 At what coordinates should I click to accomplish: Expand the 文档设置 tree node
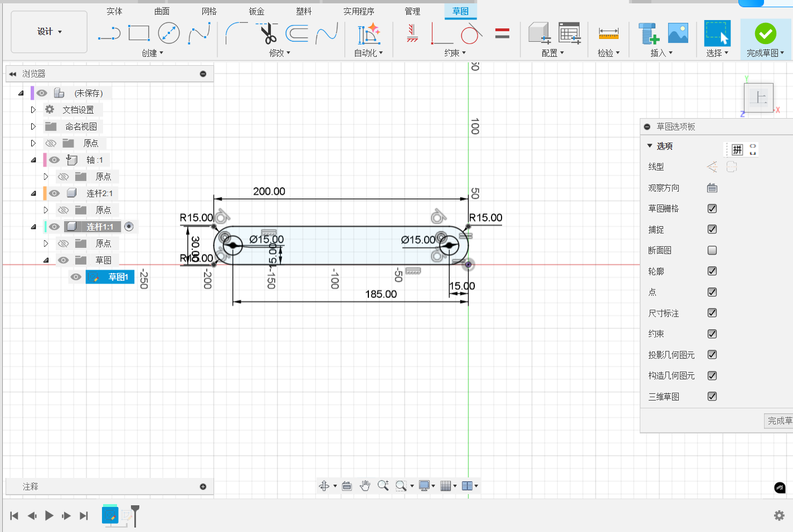coord(33,110)
